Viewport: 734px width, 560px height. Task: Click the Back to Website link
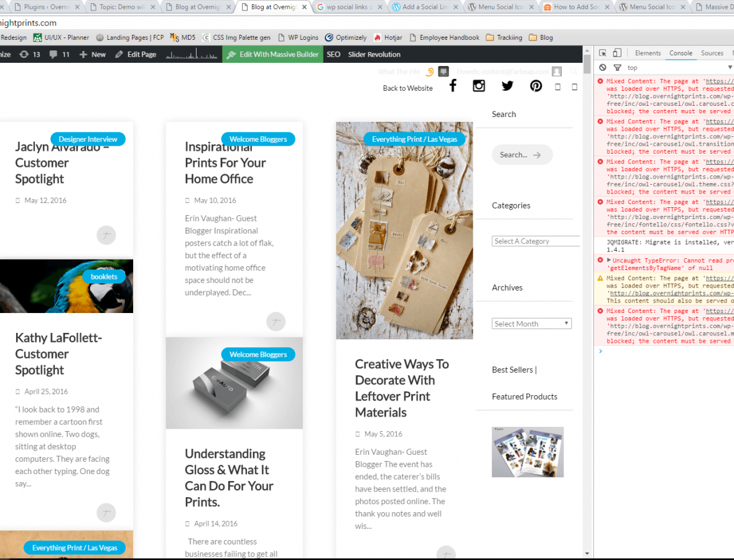tap(407, 88)
